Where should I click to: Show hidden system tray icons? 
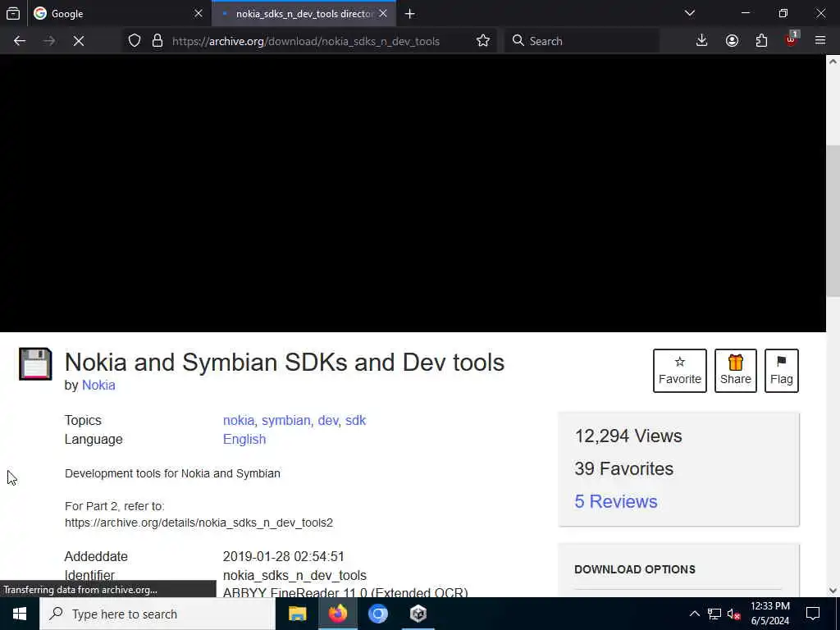[x=694, y=614]
